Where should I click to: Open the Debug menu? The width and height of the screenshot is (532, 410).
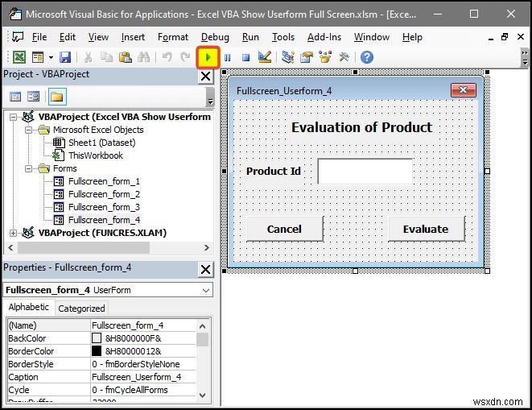215,37
